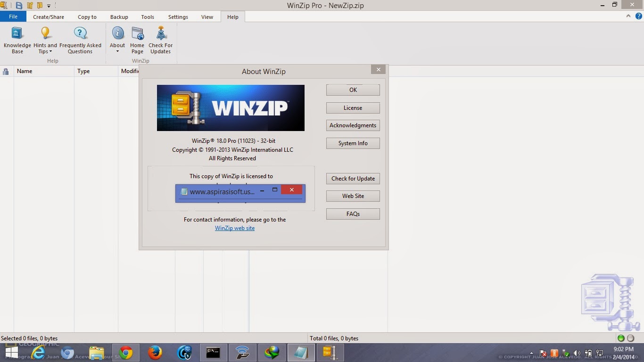Sort by the Type column header

[96, 71]
